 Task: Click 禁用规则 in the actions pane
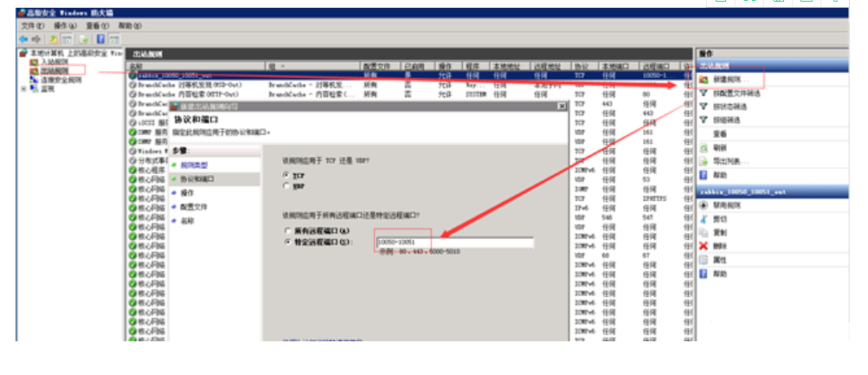(726, 205)
